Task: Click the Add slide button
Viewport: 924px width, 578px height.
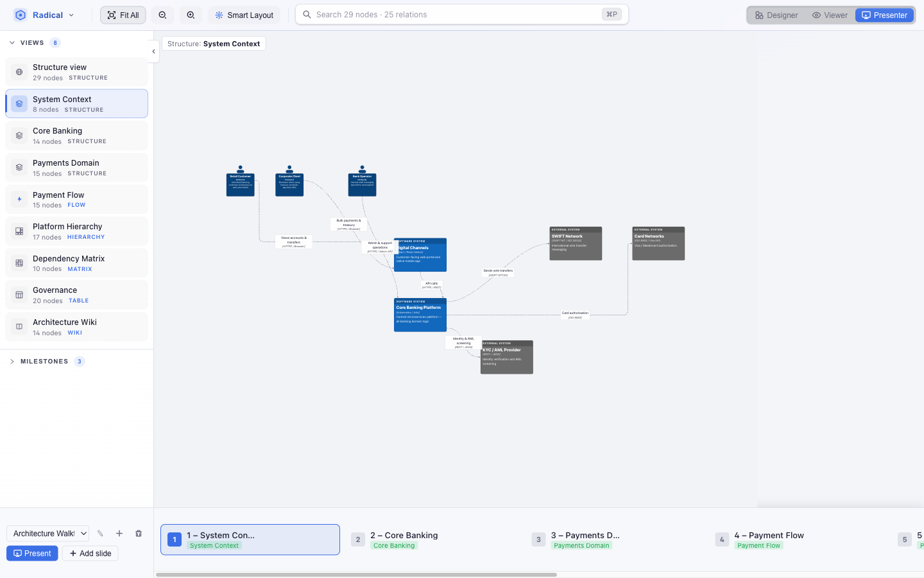Action: click(90, 554)
